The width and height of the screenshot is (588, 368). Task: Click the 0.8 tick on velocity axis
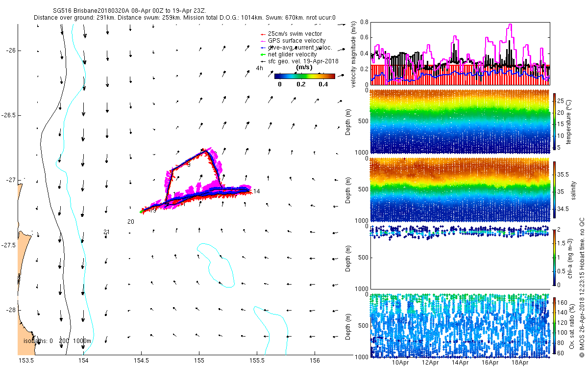(364, 22)
